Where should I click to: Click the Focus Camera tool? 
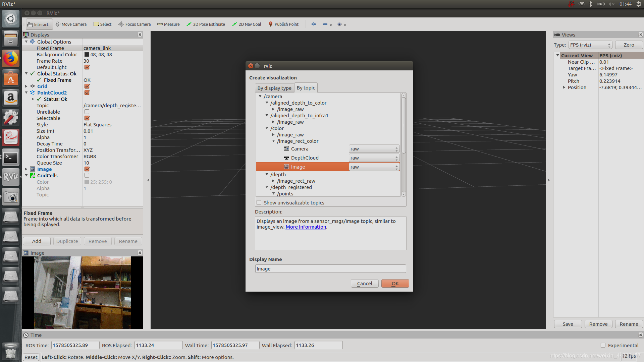pos(135,24)
